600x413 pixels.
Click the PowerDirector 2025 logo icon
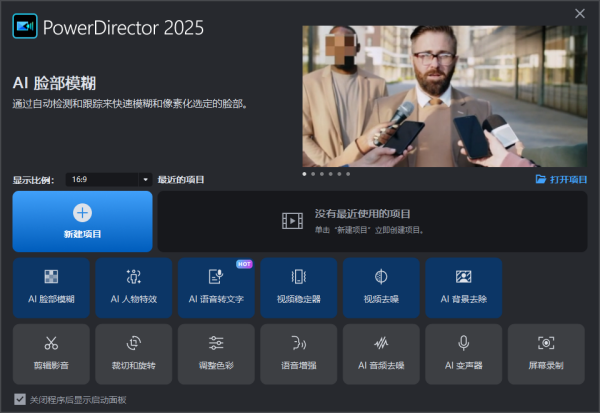pos(25,26)
